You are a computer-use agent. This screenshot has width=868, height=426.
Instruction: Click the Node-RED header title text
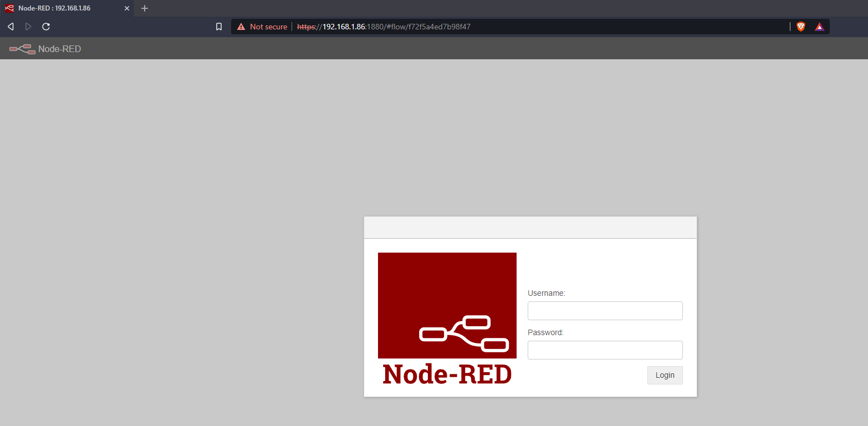(x=59, y=49)
